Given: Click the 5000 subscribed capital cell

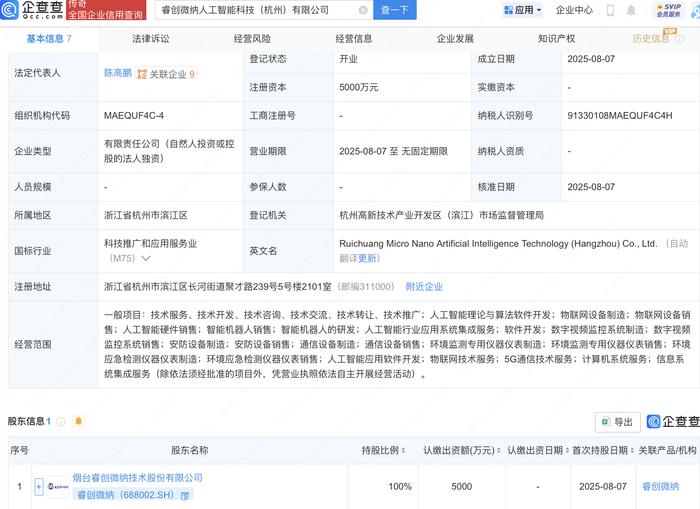Looking at the screenshot, I should click(462, 486).
